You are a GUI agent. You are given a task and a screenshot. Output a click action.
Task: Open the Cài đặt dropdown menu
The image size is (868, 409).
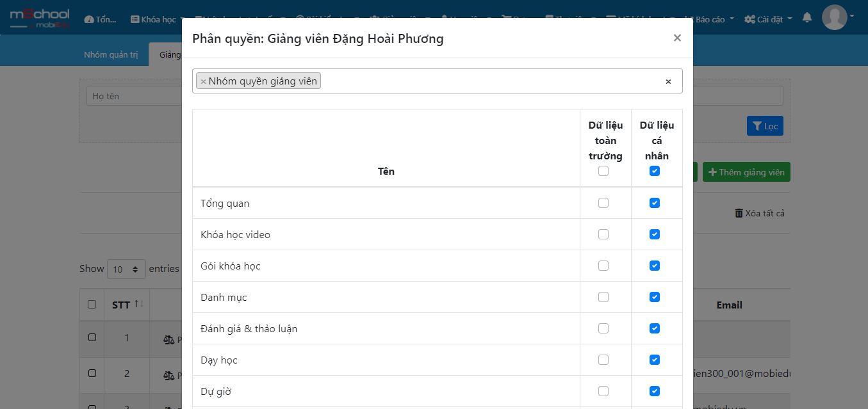(x=769, y=19)
